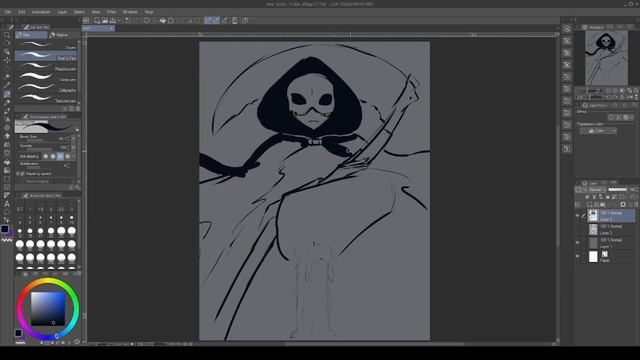Select the Brush tool in tool palette
The height and width of the screenshot is (360, 640).
(x=7, y=111)
